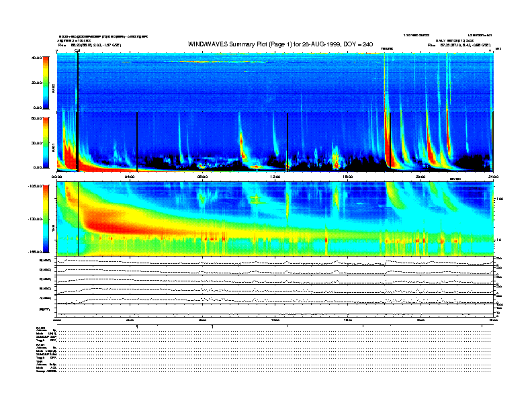Viewport: 532px width, 411px height.
Task: Click the 24:00 time axis label
Action: 492,177
